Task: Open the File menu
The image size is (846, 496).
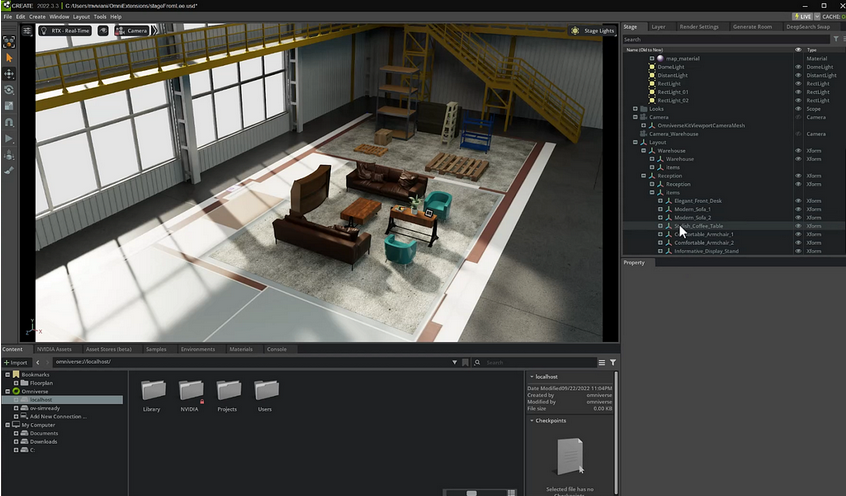Action: 8,17
